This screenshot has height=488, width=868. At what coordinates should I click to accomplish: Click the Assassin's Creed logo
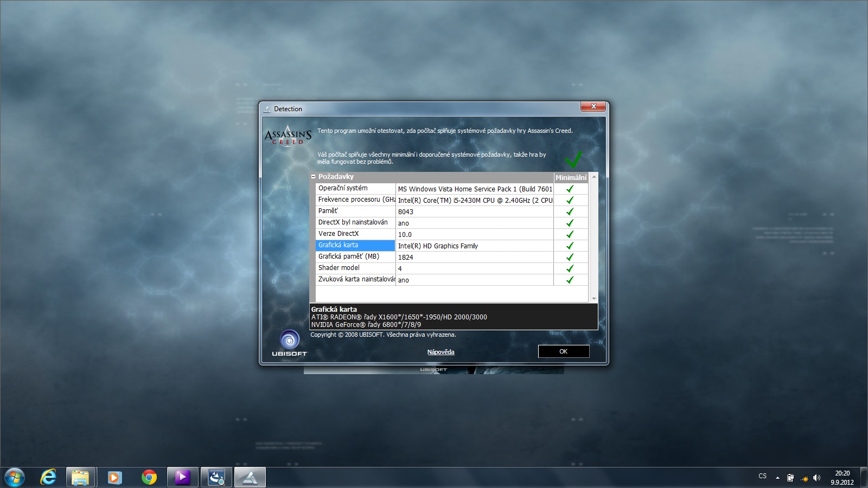pyautogui.click(x=288, y=136)
